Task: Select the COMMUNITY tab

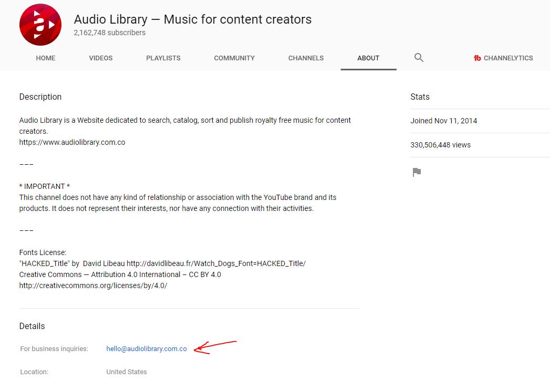Action: click(x=234, y=58)
